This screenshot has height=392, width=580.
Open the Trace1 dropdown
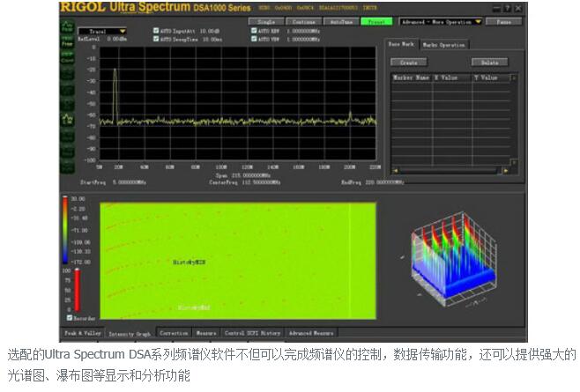(x=102, y=31)
